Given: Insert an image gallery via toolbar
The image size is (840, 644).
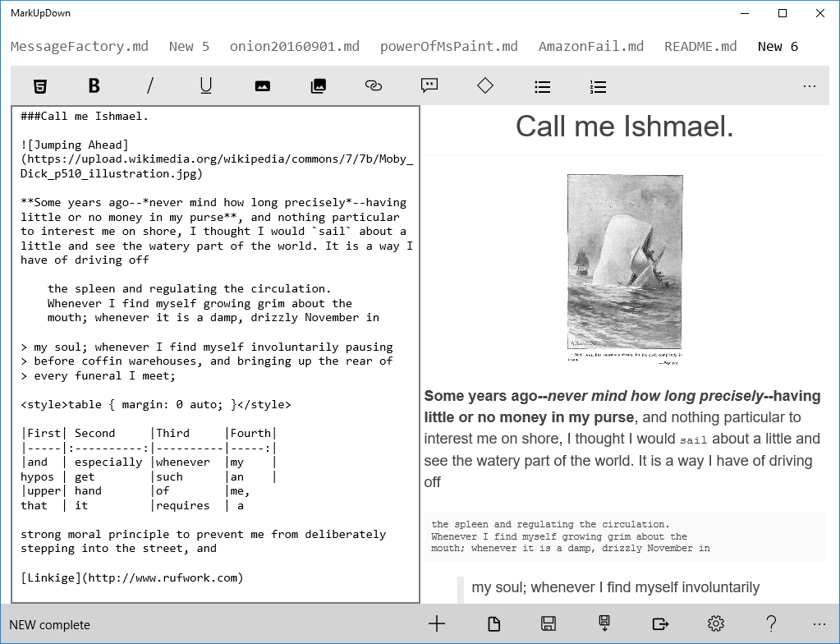Looking at the screenshot, I should coord(319,85).
